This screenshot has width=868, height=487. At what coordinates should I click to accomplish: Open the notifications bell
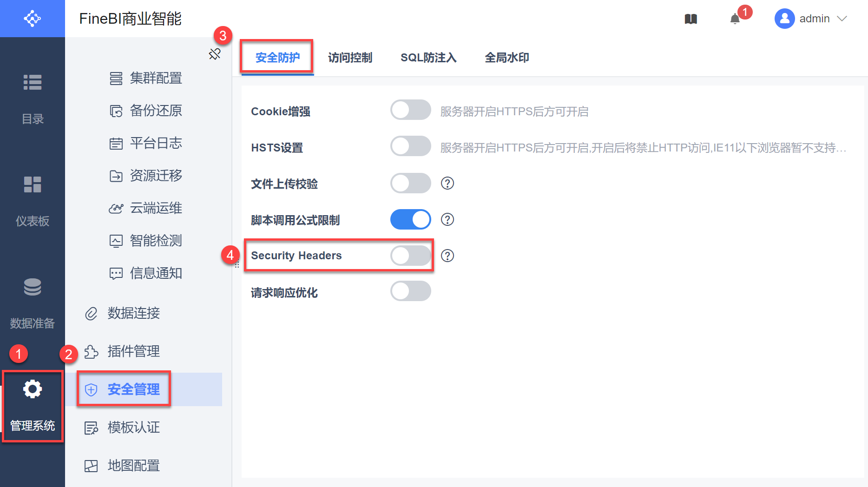point(735,19)
